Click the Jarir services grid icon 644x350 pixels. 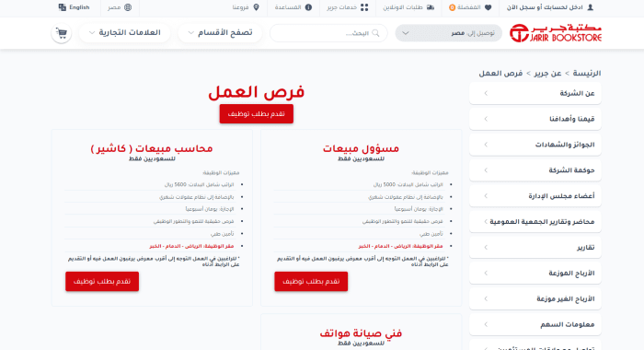pyautogui.click(x=364, y=7)
